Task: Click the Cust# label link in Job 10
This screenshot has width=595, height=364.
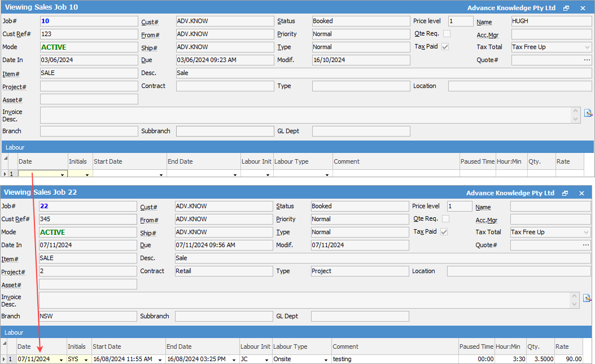Action: pyautogui.click(x=150, y=22)
